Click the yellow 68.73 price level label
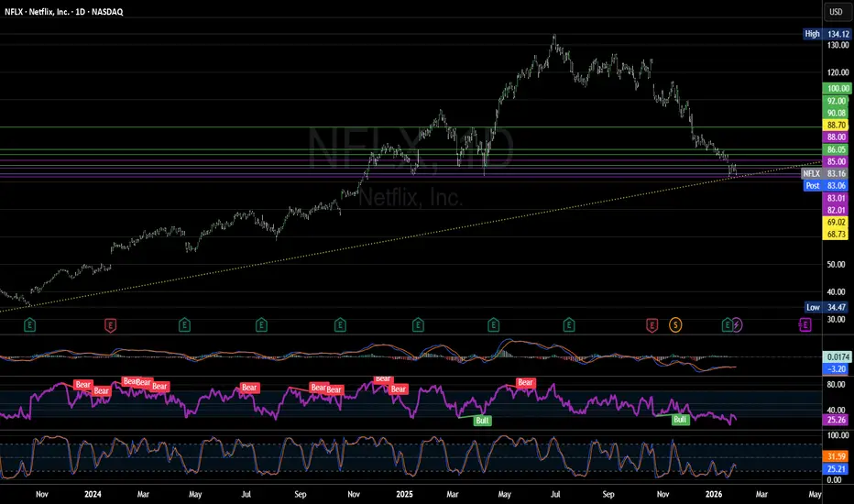Viewport: 854px width, 504px height. [x=837, y=235]
